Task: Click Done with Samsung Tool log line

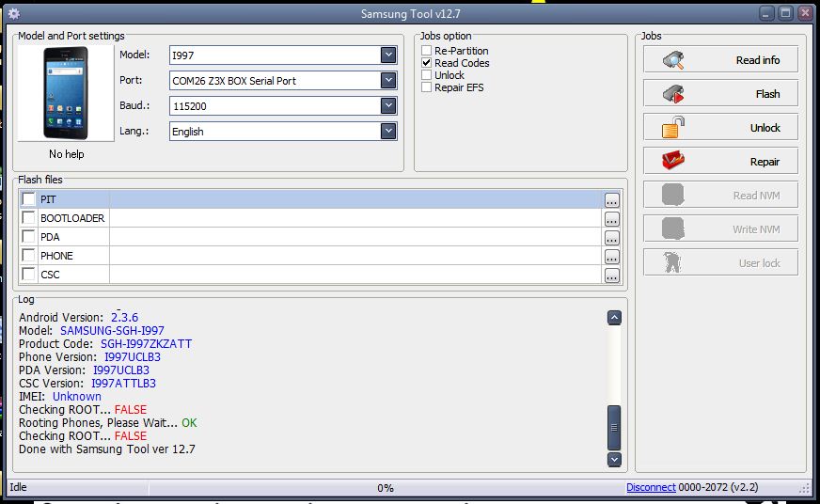Action: (x=107, y=449)
